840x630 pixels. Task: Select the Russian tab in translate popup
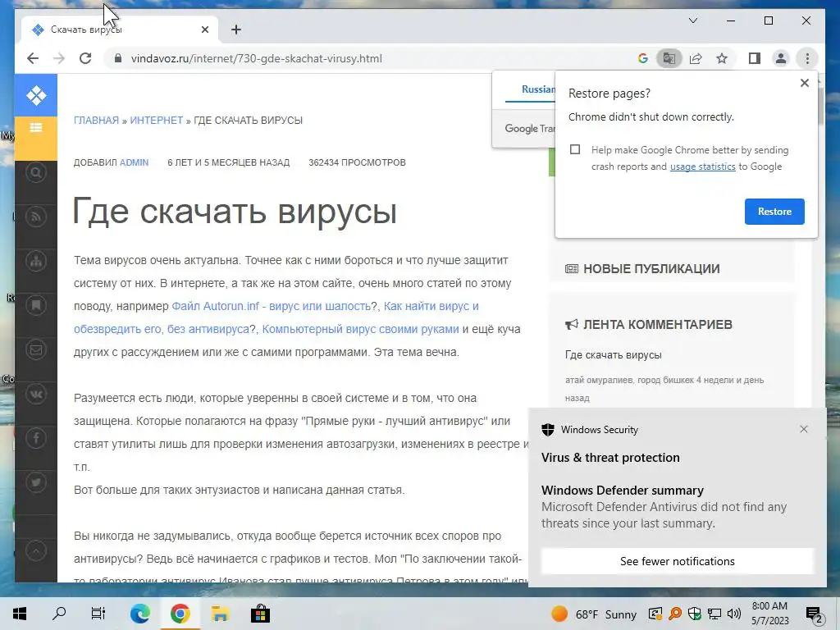coord(537,89)
